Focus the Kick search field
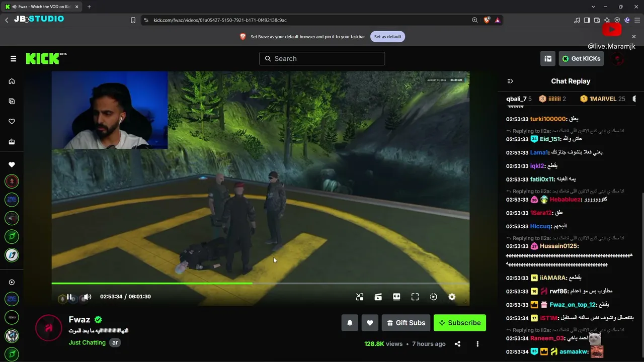The height and width of the screenshot is (362, 644). (322, 59)
